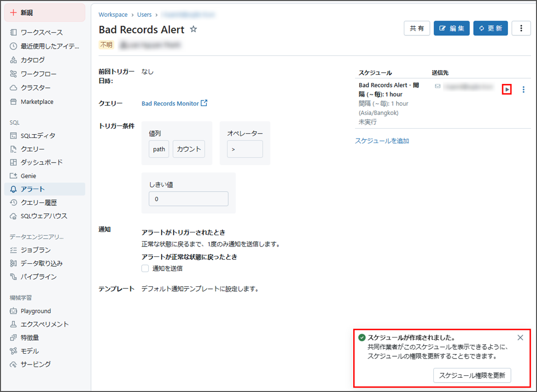Open the kebab menu next to 更新 button
537x392 pixels.
point(521,28)
